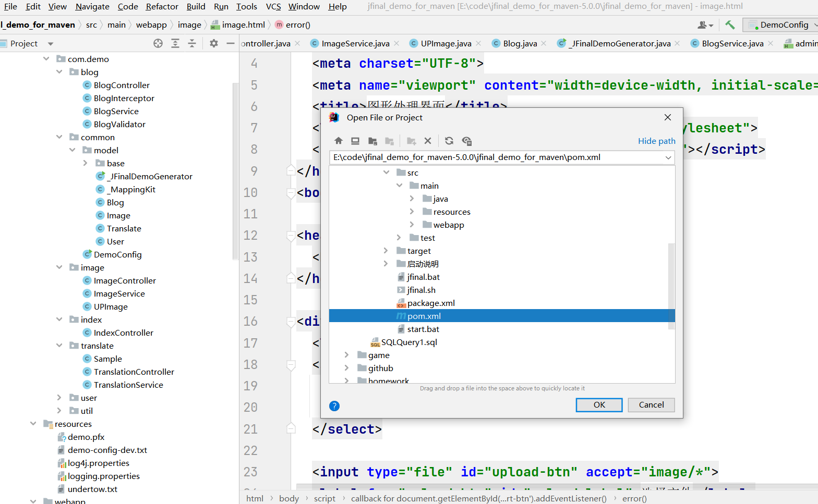Expand the target folder in dialog
The height and width of the screenshot is (504, 818).
click(x=386, y=250)
